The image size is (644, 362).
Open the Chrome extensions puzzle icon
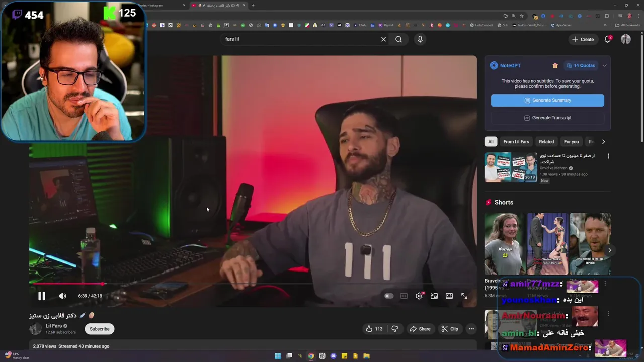point(607,16)
